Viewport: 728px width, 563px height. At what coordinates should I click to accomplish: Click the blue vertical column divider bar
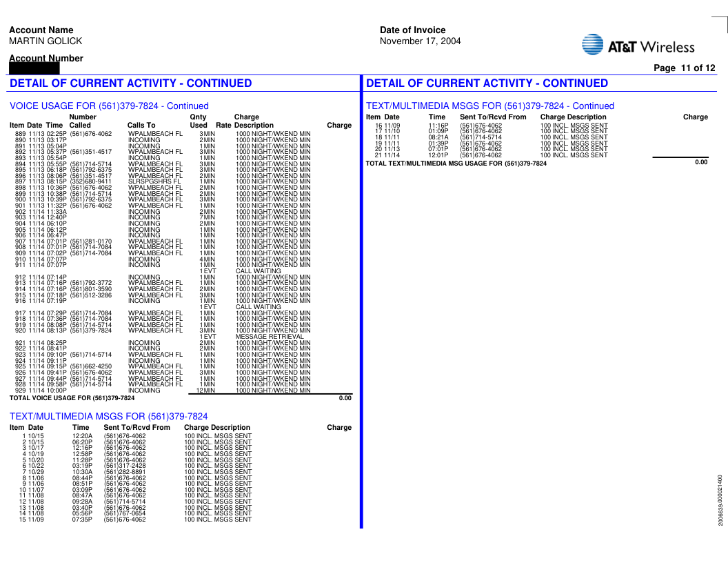(x=361, y=304)
